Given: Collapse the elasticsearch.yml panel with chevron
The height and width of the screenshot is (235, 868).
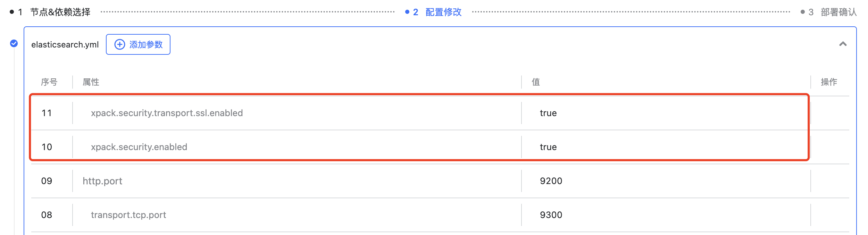Looking at the screenshot, I should (843, 44).
